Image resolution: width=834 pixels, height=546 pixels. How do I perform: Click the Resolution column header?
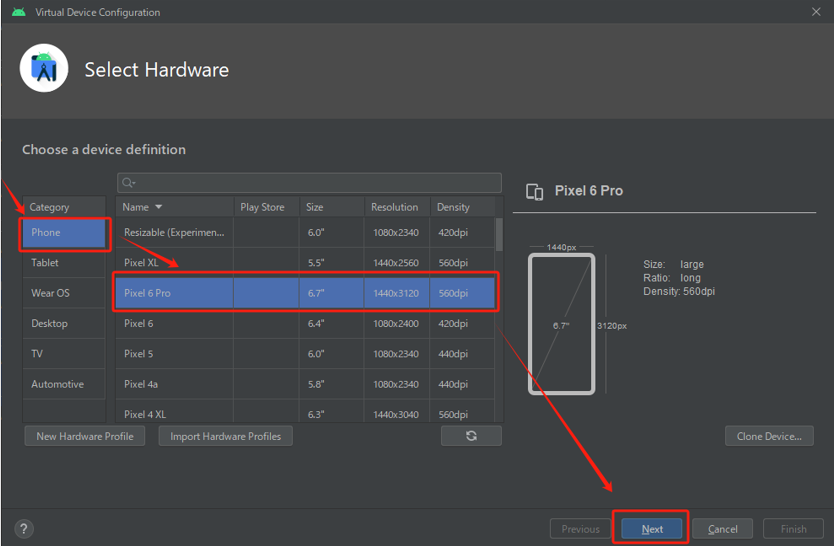[397, 207]
